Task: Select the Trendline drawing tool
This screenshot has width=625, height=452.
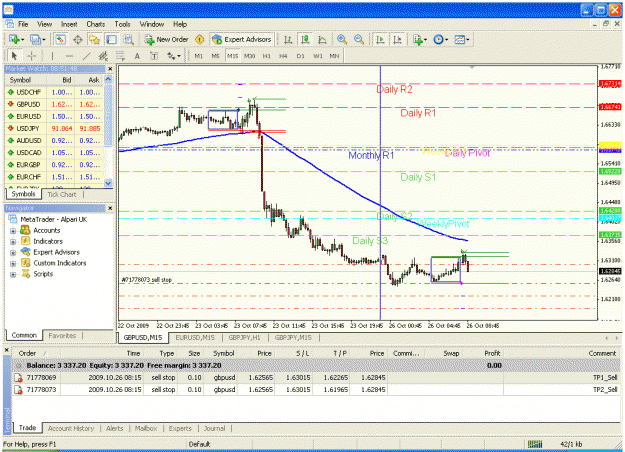Action: [x=86, y=56]
